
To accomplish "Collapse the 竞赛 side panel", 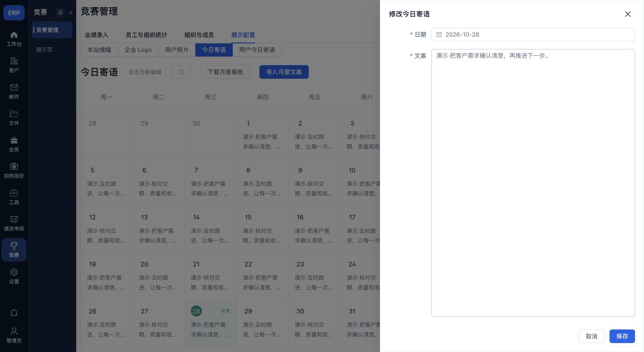I will 71,13.
